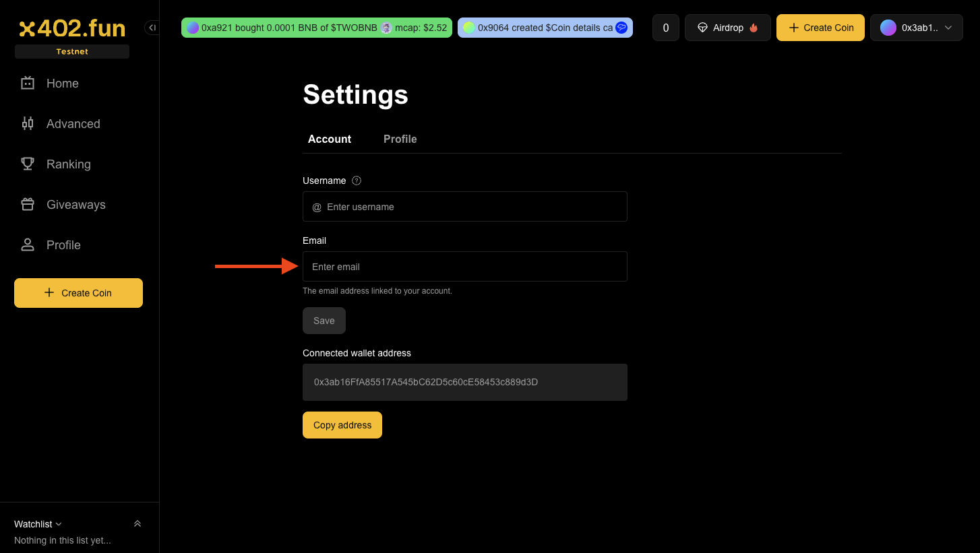Click the Giveaways gift box icon

28,205
